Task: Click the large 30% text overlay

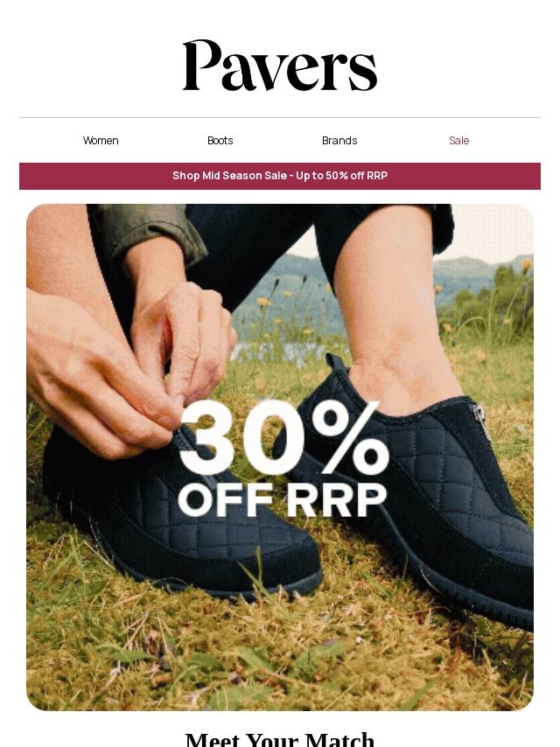Action: coord(284,438)
